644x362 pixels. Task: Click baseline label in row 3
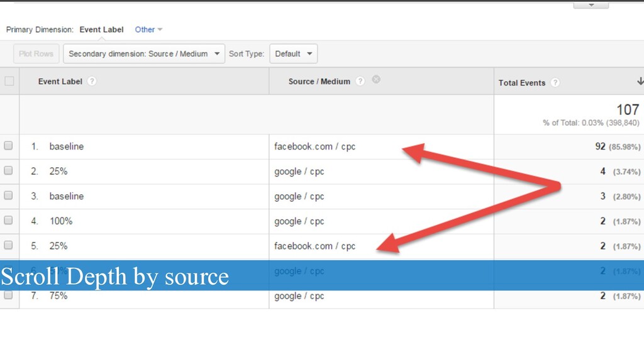click(67, 196)
